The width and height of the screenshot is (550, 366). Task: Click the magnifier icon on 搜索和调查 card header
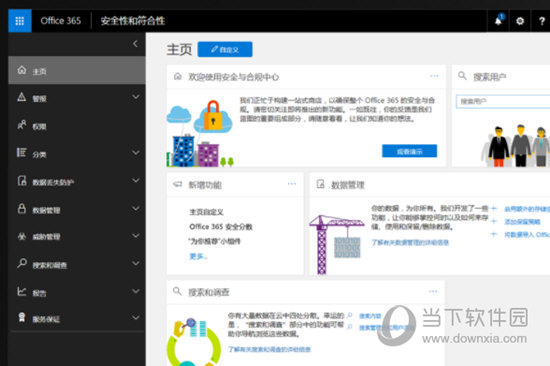coord(177,291)
